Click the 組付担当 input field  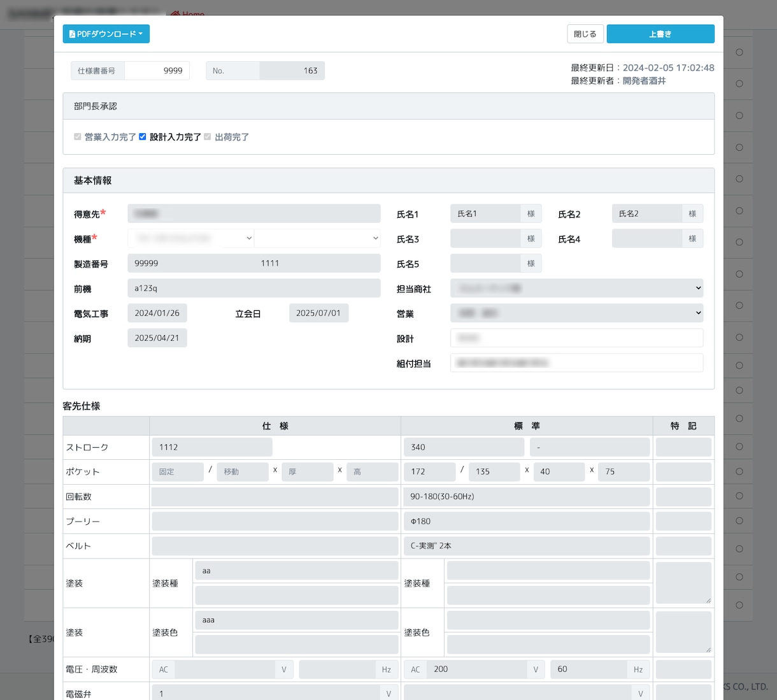pyautogui.click(x=577, y=362)
